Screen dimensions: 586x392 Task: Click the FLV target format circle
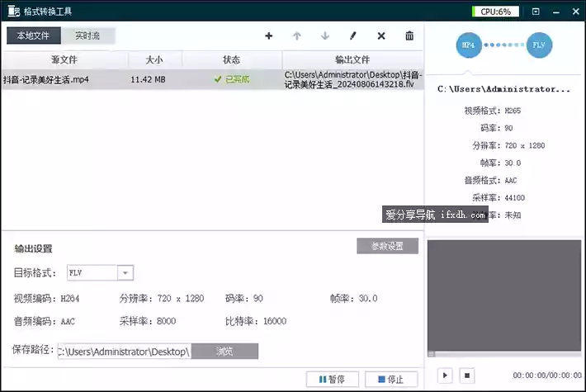pos(539,45)
